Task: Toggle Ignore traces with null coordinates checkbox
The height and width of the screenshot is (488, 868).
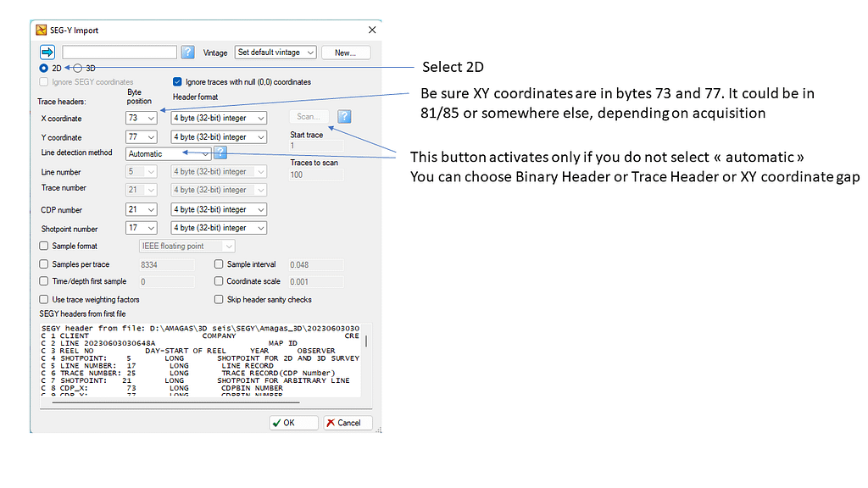Action: [178, 82]
